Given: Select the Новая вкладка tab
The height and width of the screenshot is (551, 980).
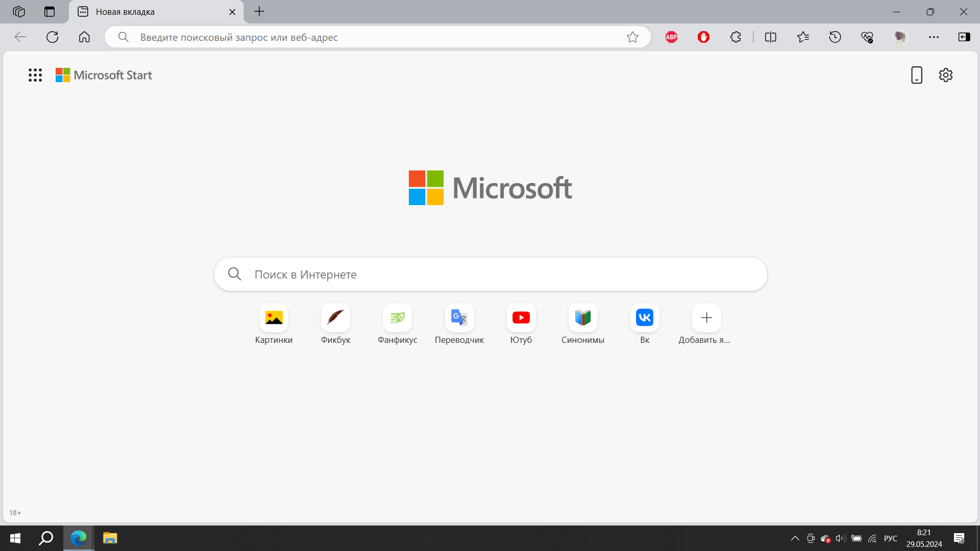Looking at the screenshot, I should 156,12.
